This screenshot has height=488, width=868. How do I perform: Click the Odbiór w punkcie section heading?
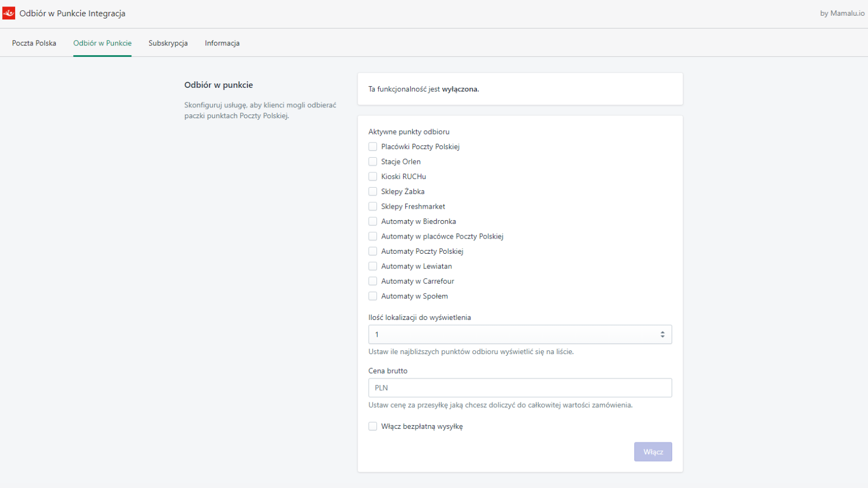219,85
